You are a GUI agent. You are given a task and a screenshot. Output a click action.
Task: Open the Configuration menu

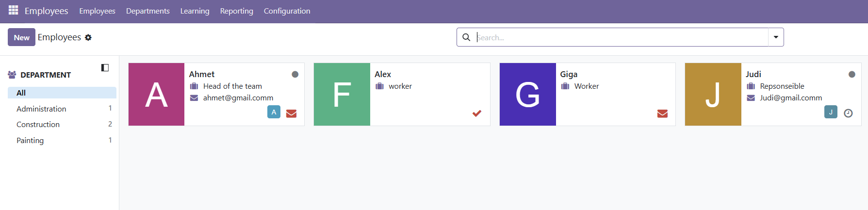tap(287, 11)
